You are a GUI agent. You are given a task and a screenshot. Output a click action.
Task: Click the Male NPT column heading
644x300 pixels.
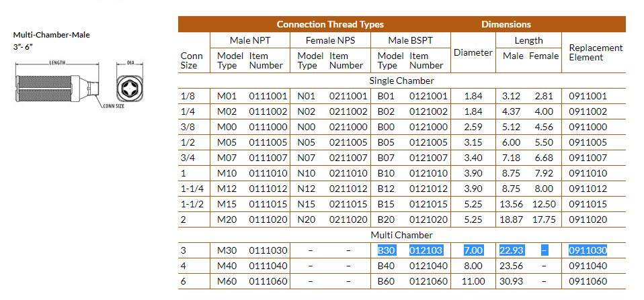(249, 40)
